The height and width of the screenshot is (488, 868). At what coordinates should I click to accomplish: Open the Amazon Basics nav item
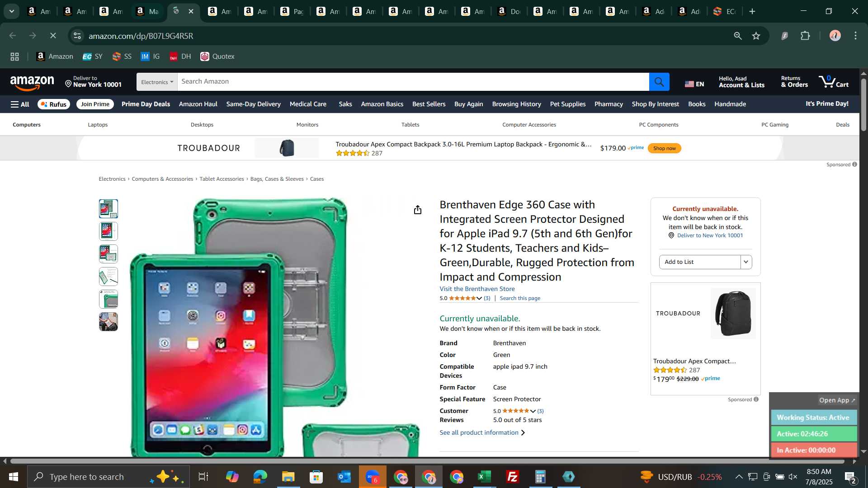[382, 104]
